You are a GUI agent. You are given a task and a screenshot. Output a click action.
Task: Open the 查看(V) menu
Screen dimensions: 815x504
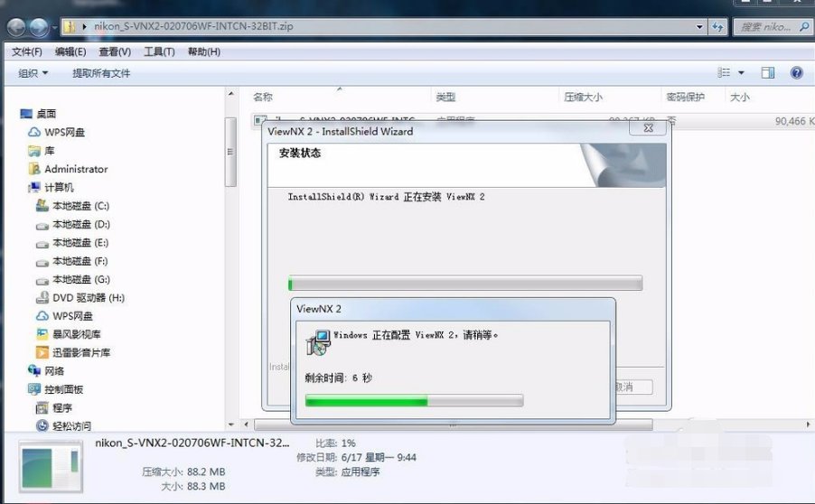click(x=115, y=51)
